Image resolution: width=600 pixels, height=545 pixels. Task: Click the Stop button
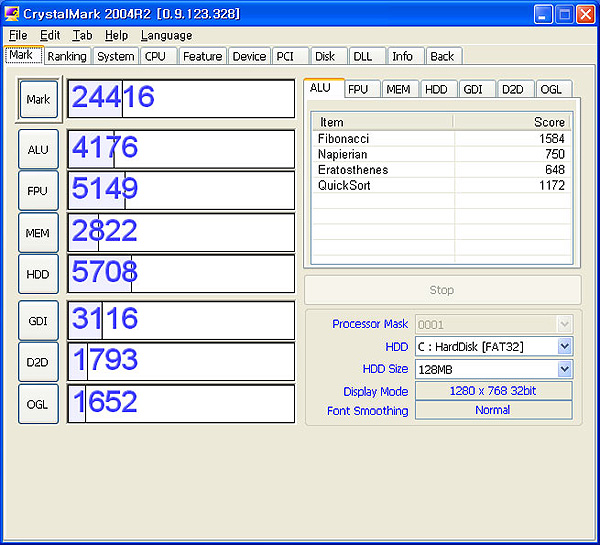click(442, 290)
